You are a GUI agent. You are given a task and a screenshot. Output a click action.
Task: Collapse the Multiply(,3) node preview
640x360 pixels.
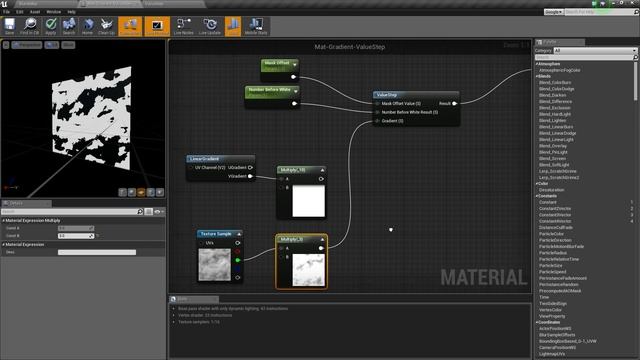322,239
